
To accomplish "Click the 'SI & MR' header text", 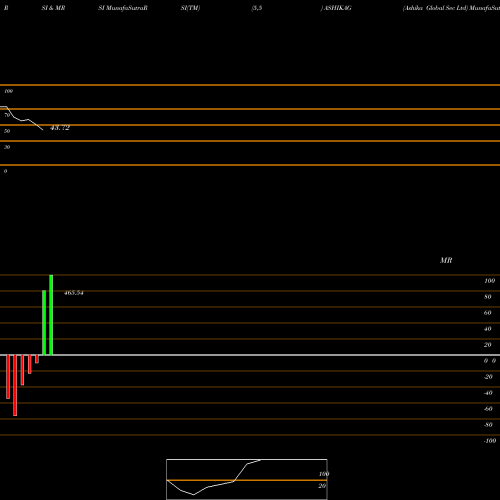I will pyautogui.click(x=53, y=8).
